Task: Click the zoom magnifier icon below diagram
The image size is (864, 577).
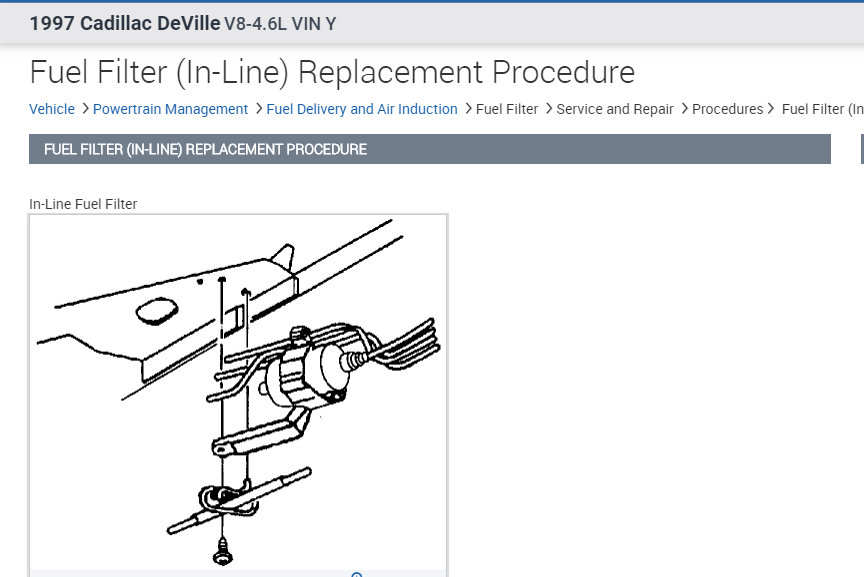Action: [357, 574]
